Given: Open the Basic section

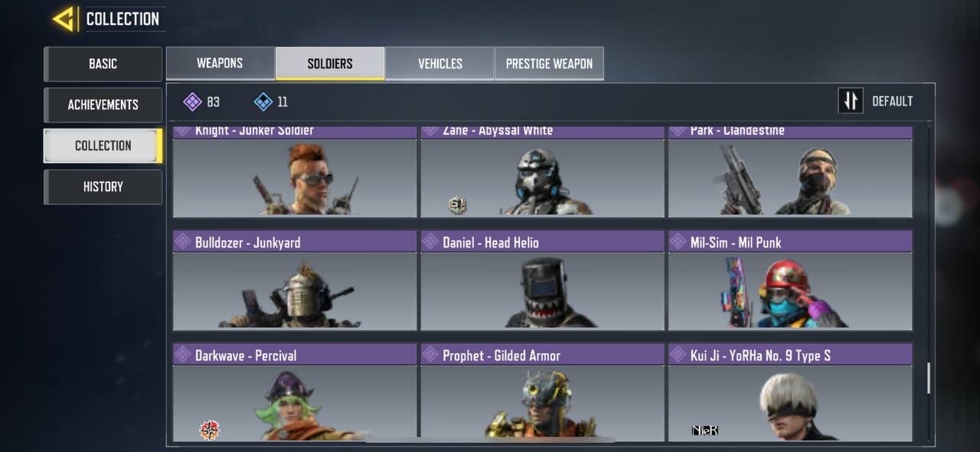Looking at the screenshot, I should [103, 64].
